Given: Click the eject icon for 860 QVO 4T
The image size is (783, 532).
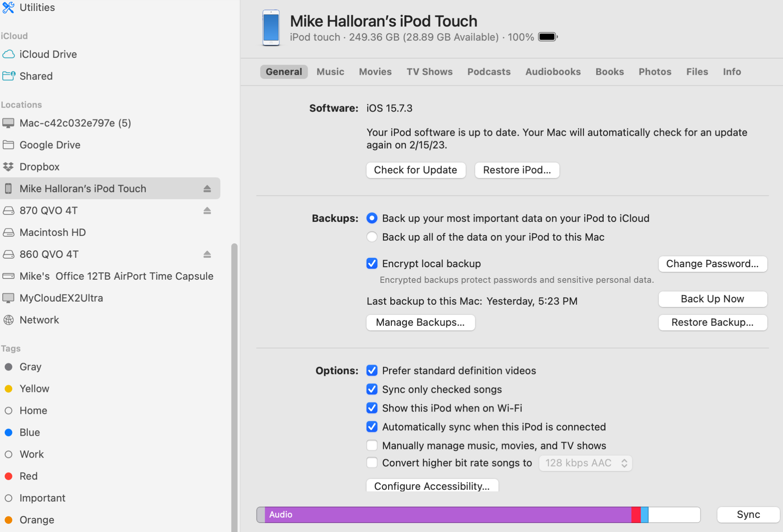Looking at the screenshot, I should click(x=207, y=254).
